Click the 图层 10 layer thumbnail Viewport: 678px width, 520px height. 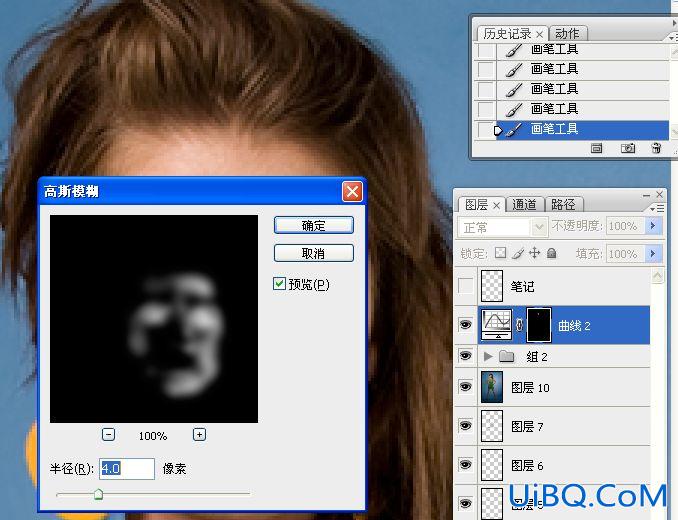(x=492, y=387)
